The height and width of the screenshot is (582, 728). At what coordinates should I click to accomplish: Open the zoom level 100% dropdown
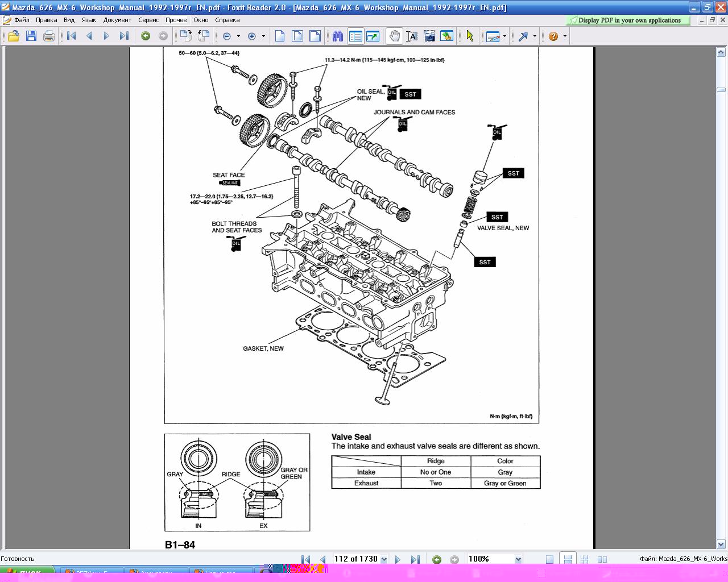point(518,559)
